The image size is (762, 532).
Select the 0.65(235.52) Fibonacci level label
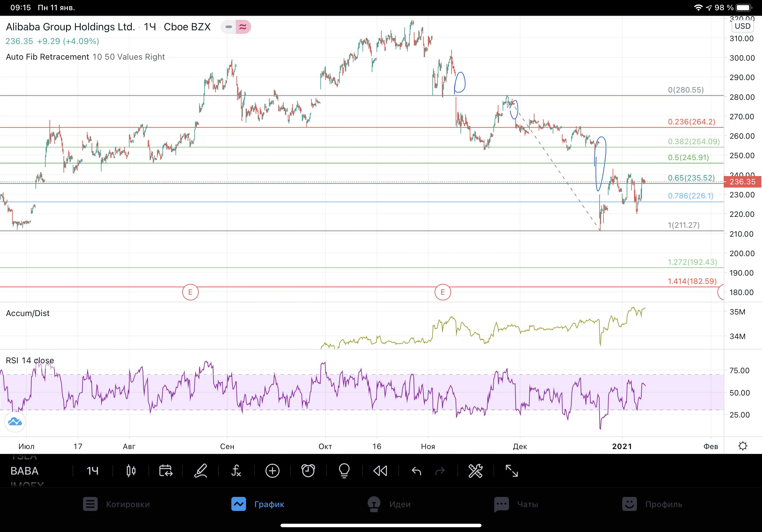tap(691, 178)
